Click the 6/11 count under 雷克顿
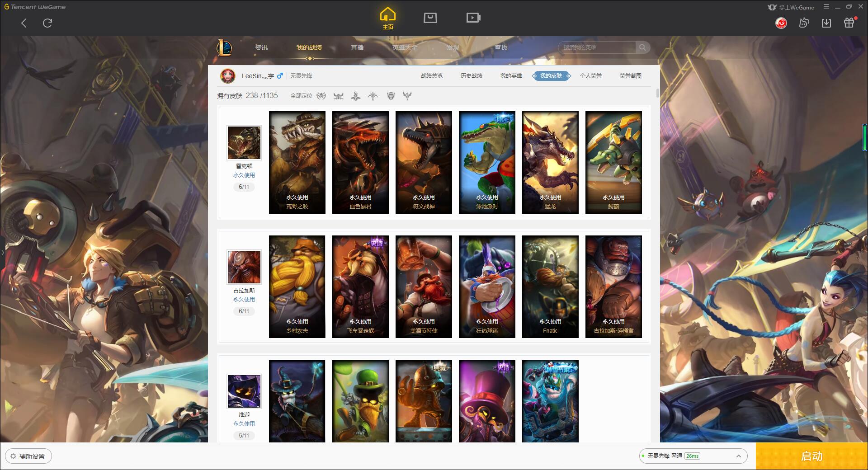This screenshot has width=868, height=470. (244, 187)
